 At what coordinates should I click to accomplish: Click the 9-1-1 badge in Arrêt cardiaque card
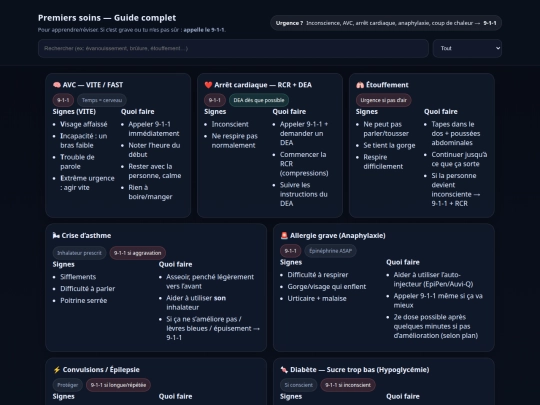point(215,100)
